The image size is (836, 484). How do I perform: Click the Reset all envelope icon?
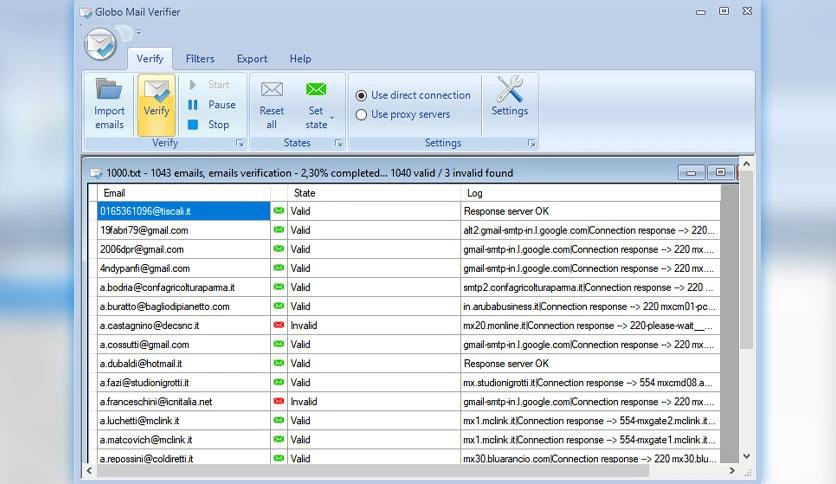point(271,89)
